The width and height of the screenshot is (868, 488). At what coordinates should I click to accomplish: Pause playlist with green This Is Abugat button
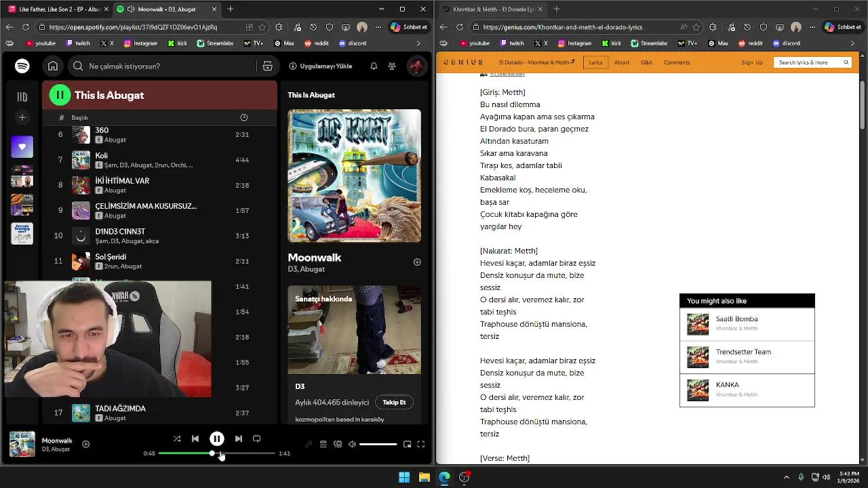(x=60, y=95)
